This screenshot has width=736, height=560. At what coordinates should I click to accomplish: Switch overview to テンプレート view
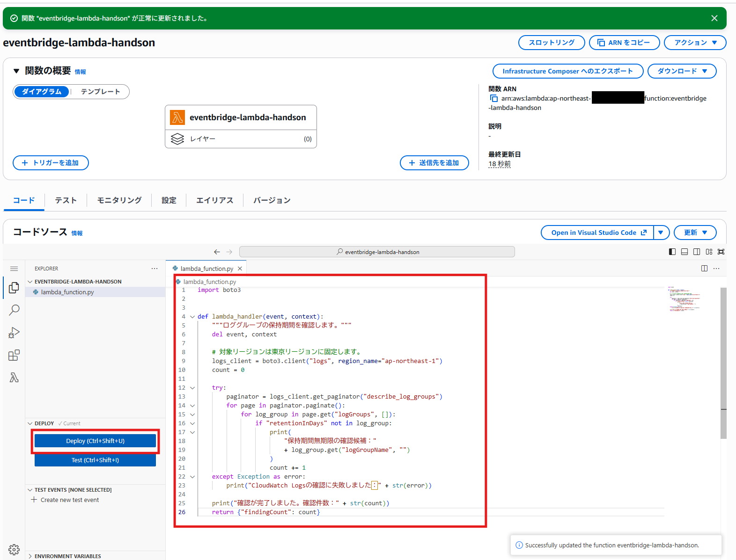100,92
